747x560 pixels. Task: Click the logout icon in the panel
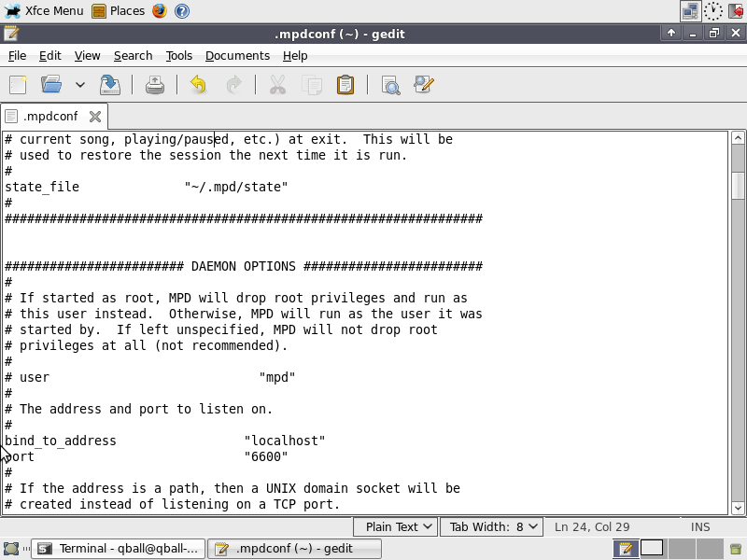736,11
